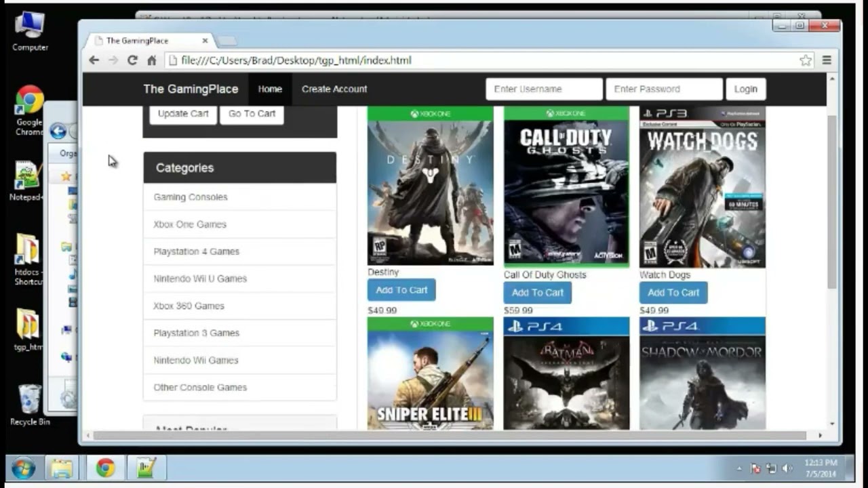Image resolution: width=868 pixels, height=488 pixels.
Task: Click the Destiny game cover
Action: pos(431,186)
